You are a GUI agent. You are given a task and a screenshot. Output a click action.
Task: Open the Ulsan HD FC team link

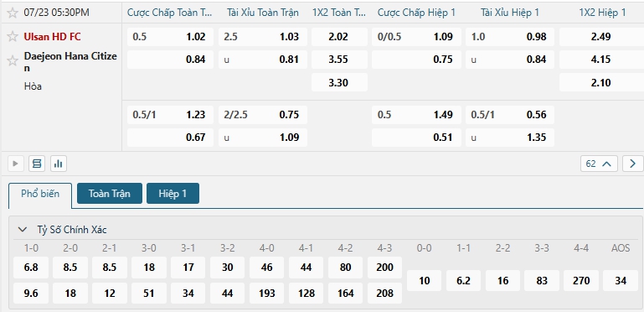pyautogui.click(x=52, y=37)
